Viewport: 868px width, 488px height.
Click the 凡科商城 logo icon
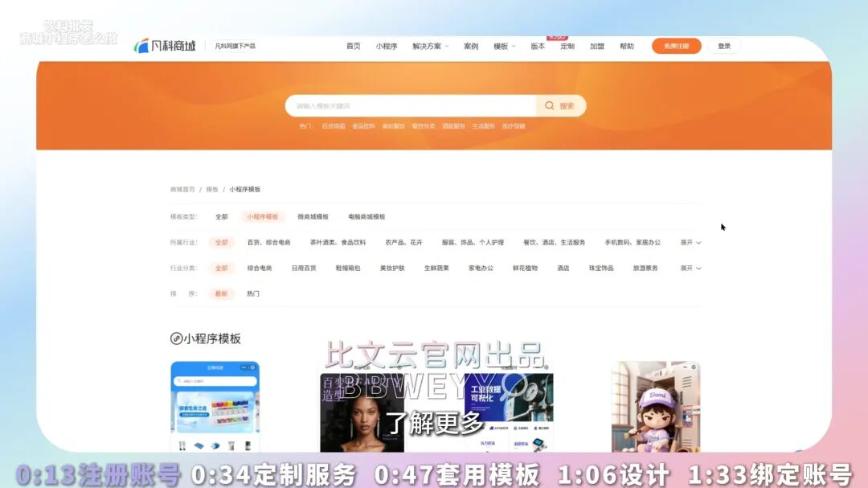pos(141,46)
